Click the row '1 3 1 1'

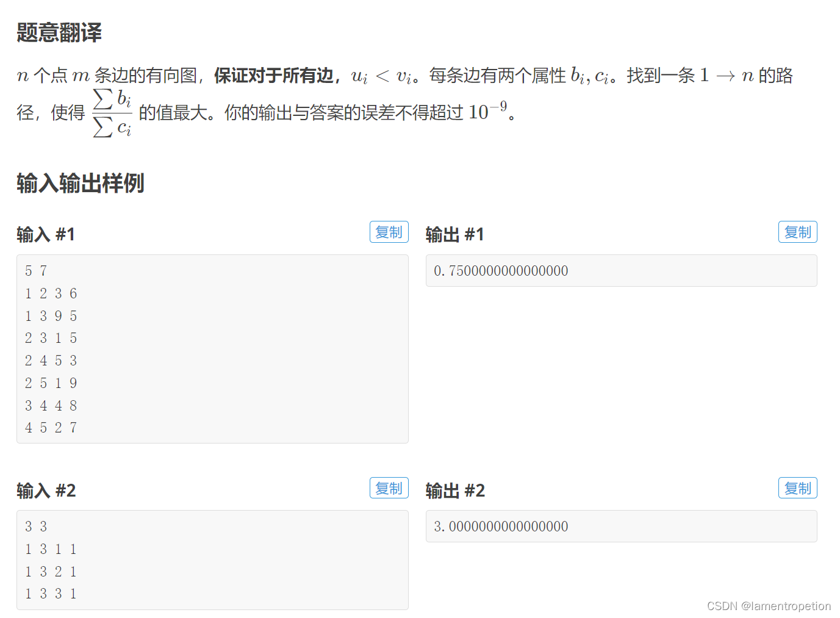[51, 549]
